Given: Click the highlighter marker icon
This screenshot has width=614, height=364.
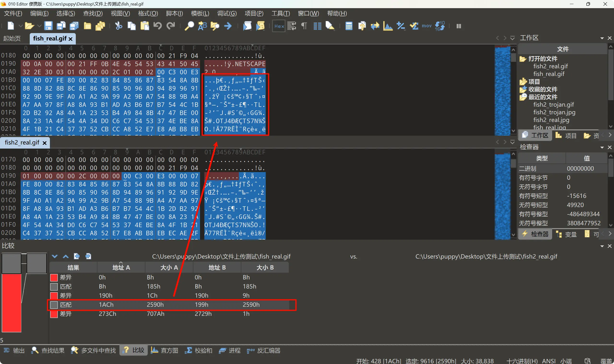Looking at the screenshot, I should point(330,26).
